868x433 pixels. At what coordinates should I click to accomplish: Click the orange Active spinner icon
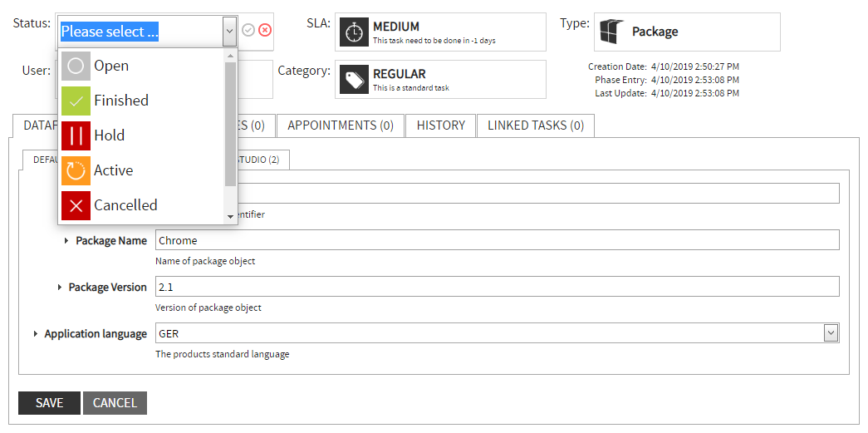pos(76,170)
